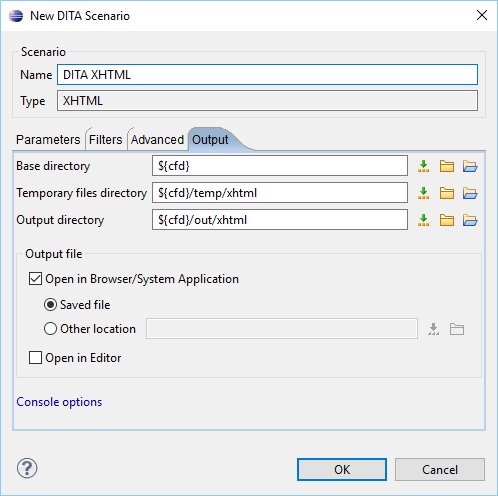Insert editor variable for Temporary files directory
498x496 pixels.
tap(423, 193)
